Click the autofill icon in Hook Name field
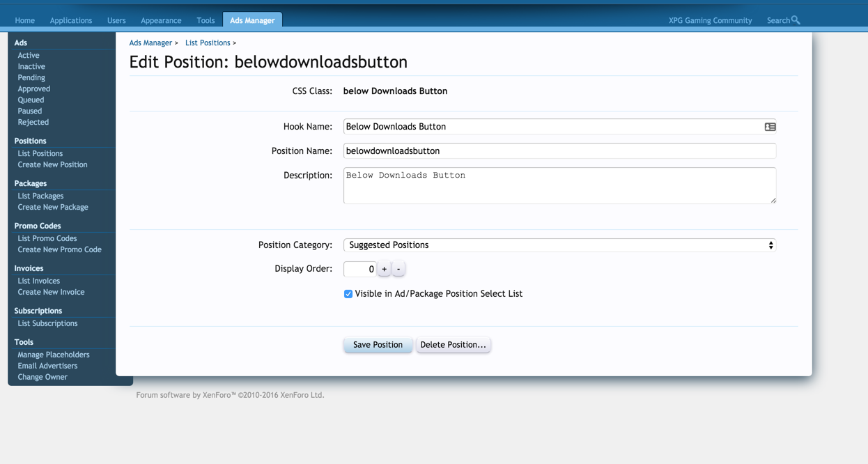This screenshot has width=868, height=464. pos(770,127)
